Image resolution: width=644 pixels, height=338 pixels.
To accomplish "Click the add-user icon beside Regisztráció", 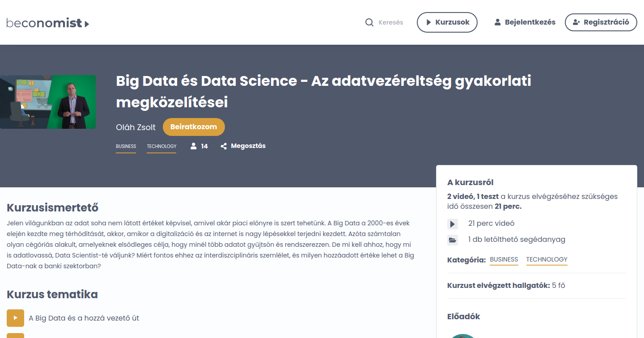I will click(x=576, y=22).
